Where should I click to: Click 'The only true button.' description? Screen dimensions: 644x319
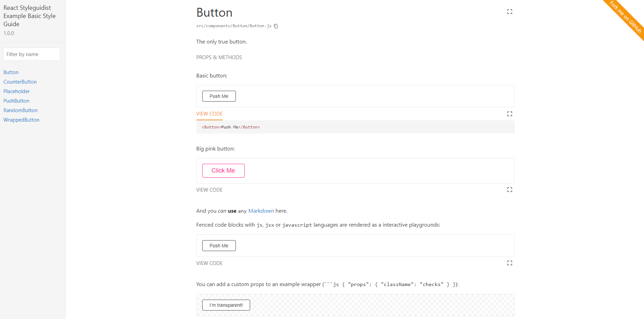click(222, 42)
